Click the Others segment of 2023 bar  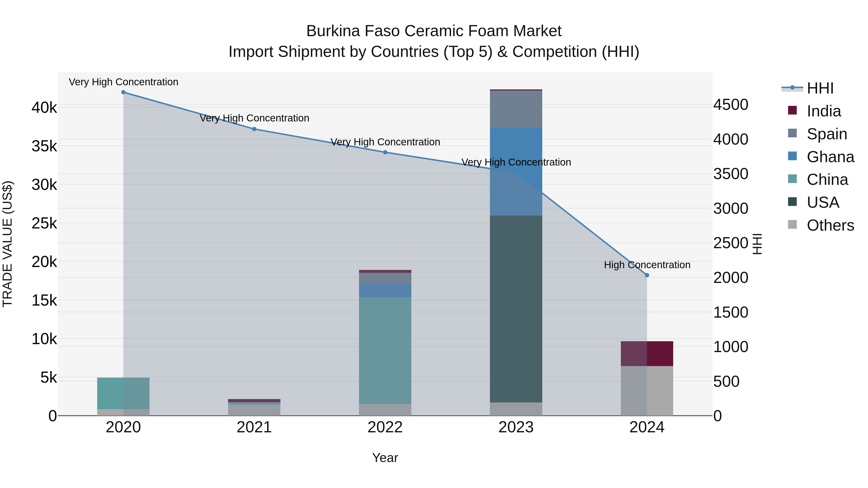coord(516,409)
